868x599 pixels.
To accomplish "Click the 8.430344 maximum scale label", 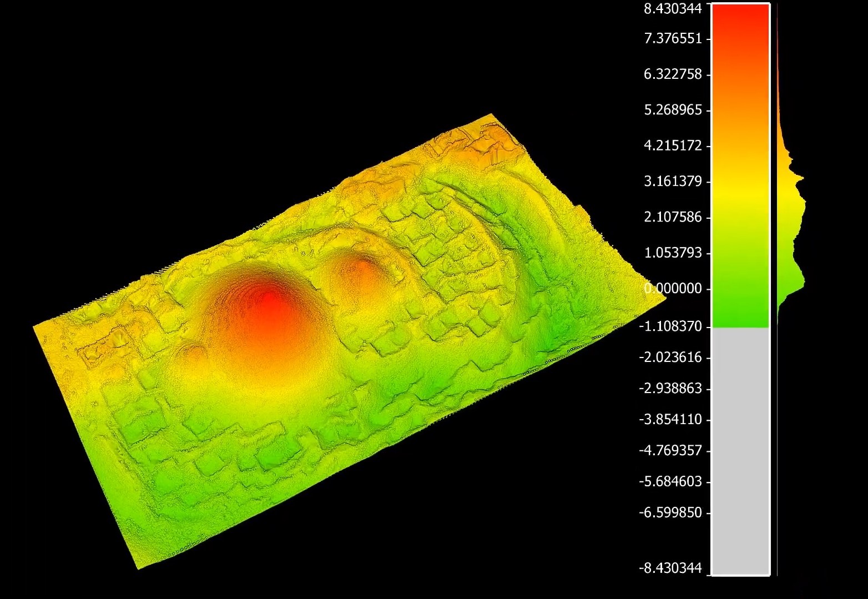I will [673, 8].
